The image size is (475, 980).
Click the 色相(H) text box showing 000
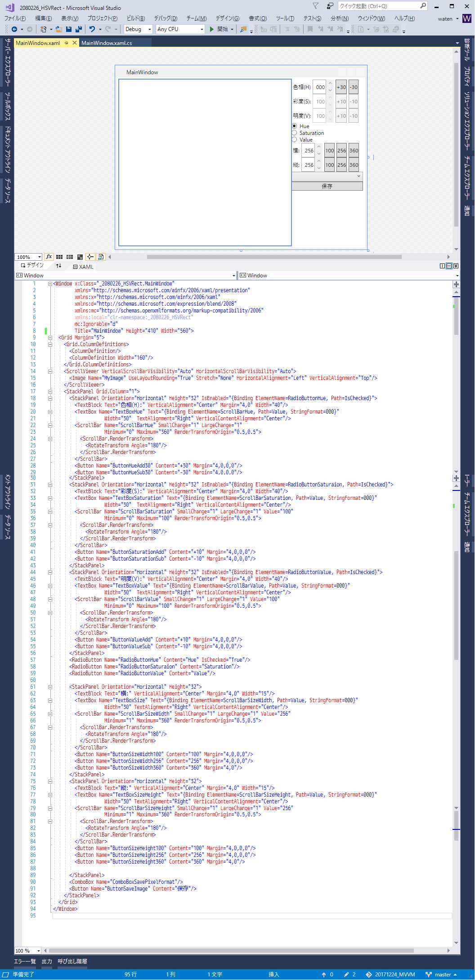320,87
